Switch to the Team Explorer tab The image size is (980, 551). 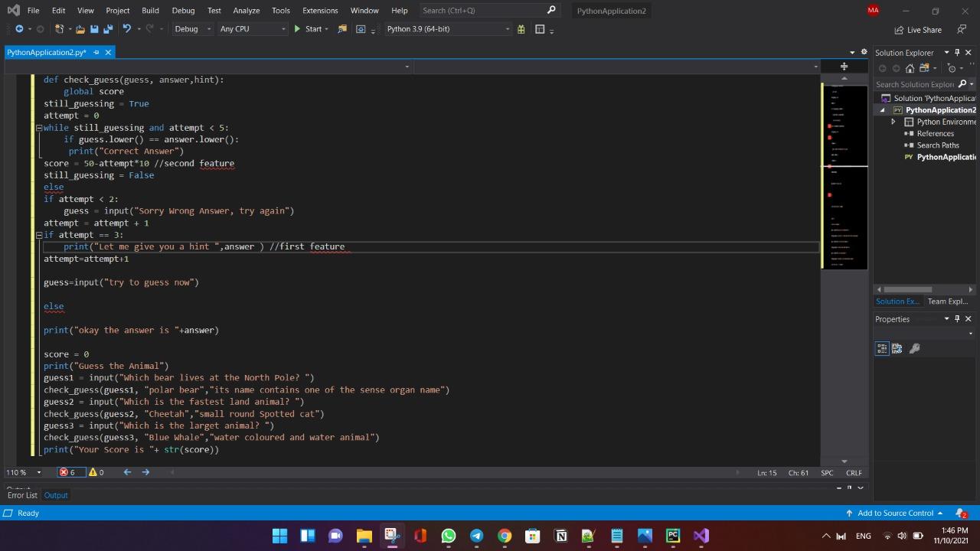pyautogui.click(x=948, y=301)
